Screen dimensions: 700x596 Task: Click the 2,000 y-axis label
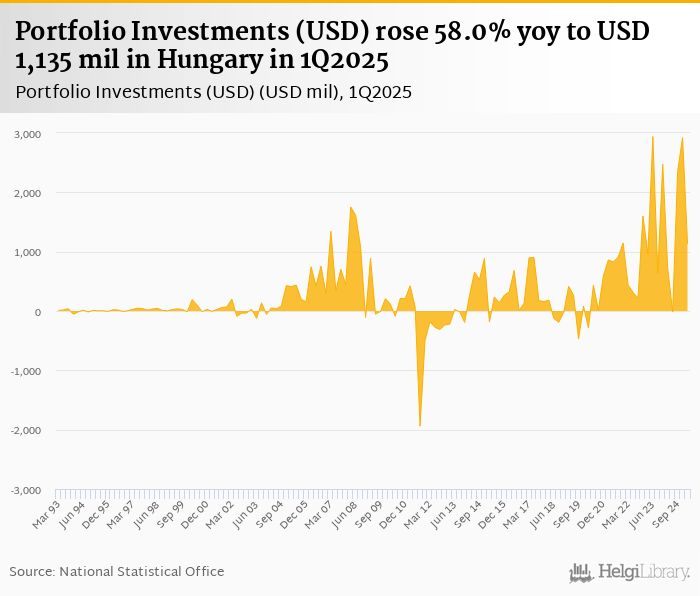point(27,193)
